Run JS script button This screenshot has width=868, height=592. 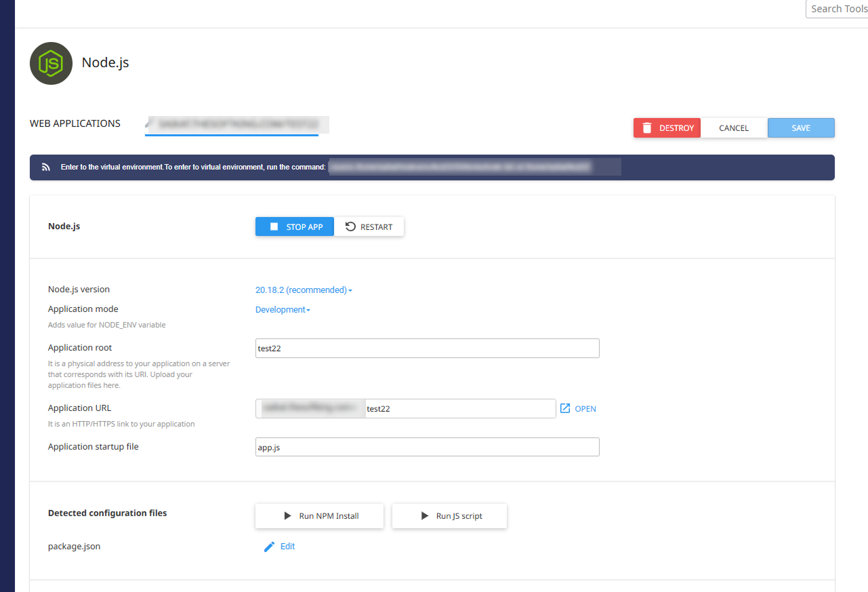449,516
